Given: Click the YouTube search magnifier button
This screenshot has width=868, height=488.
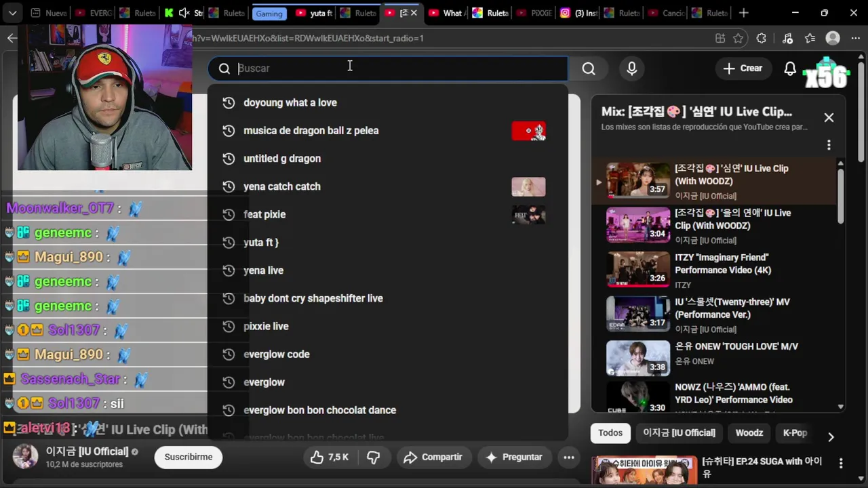Looking at the screenshot, I should (589, 68).
